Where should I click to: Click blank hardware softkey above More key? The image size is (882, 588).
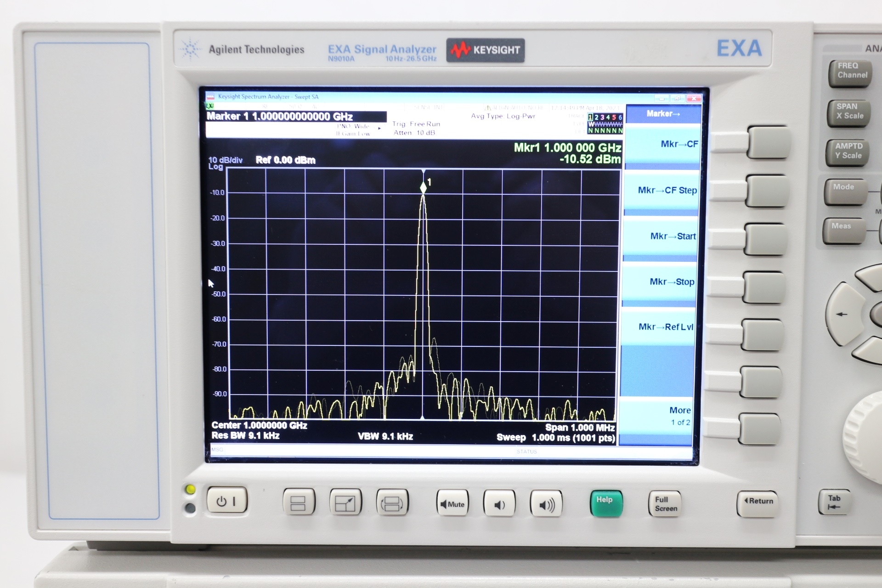pyautogui.click(x=761, y=382)
